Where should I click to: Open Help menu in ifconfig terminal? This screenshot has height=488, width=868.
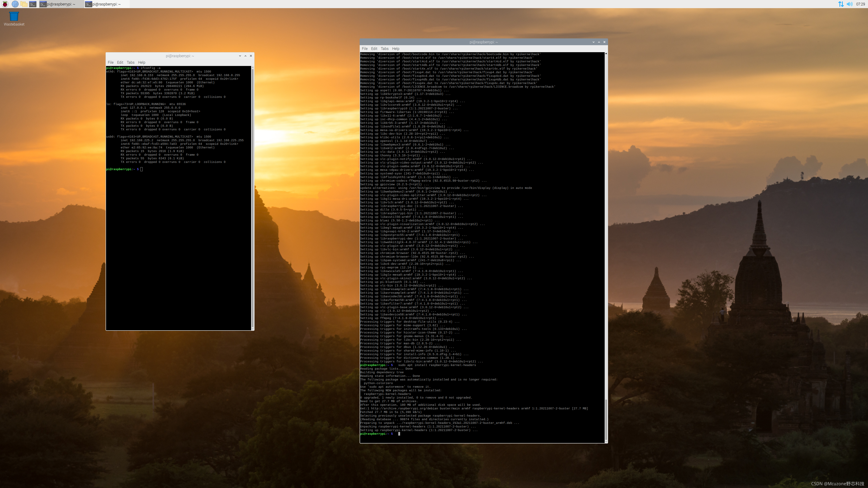pos(142,62)
